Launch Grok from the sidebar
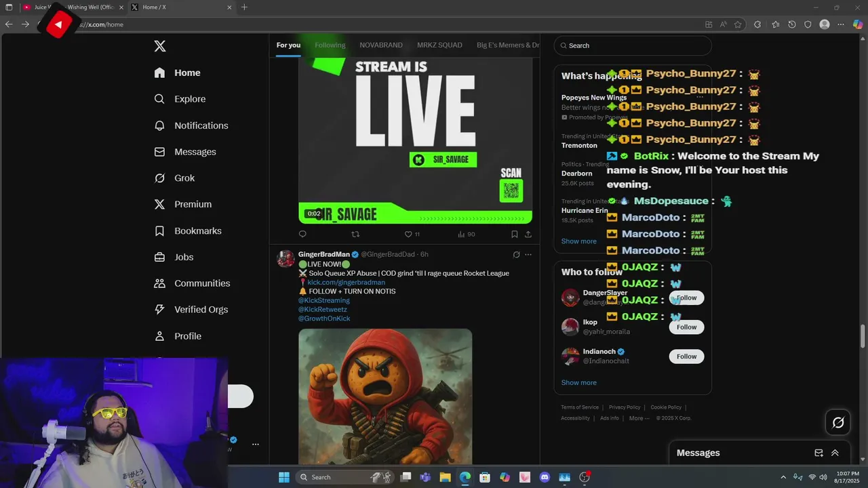This screenshot has height=488, width=868. (x=175, y=178)
